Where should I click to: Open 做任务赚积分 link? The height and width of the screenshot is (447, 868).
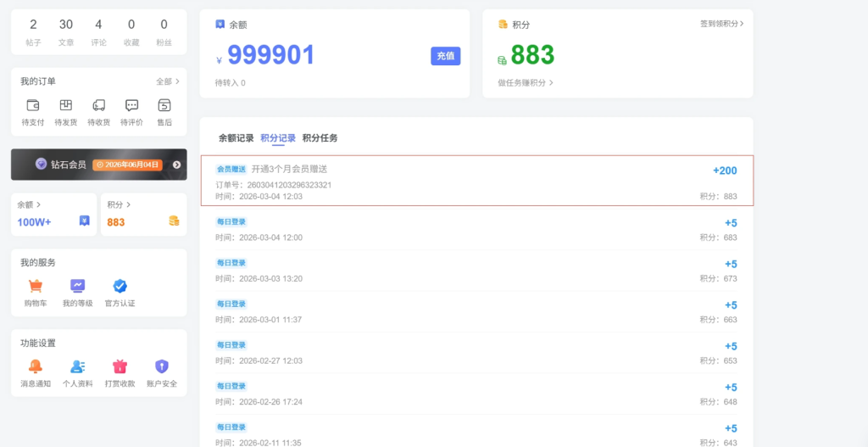[x=526, y=82]
